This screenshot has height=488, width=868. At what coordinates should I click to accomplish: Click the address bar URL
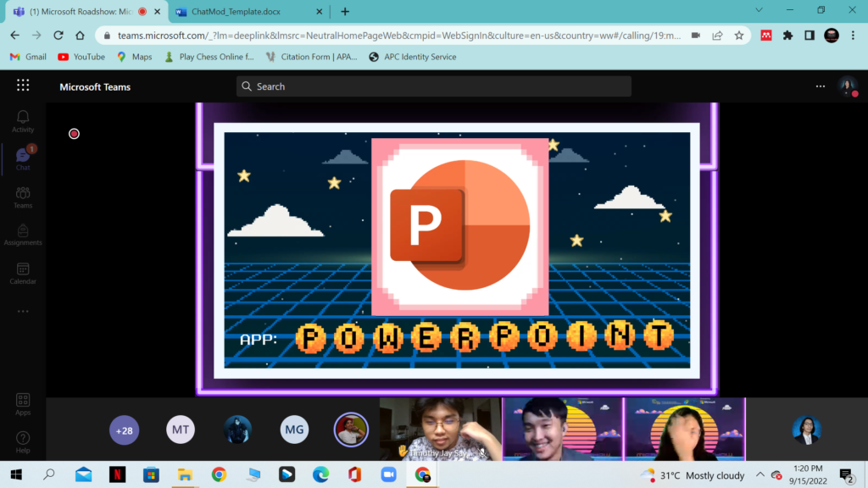[x=399, y=36]
